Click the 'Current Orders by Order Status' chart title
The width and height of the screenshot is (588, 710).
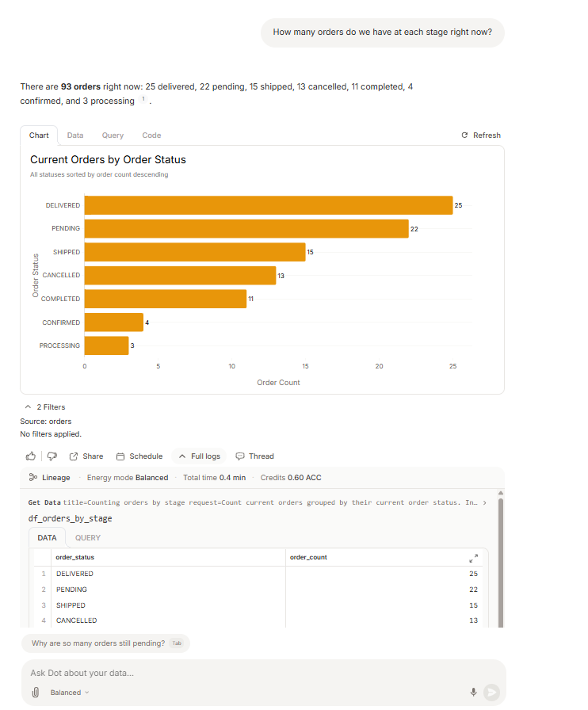109,160
